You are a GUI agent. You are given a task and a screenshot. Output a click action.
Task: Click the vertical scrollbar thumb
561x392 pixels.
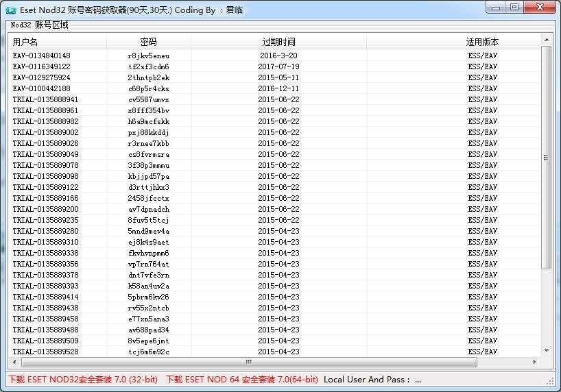click(547, 158)
